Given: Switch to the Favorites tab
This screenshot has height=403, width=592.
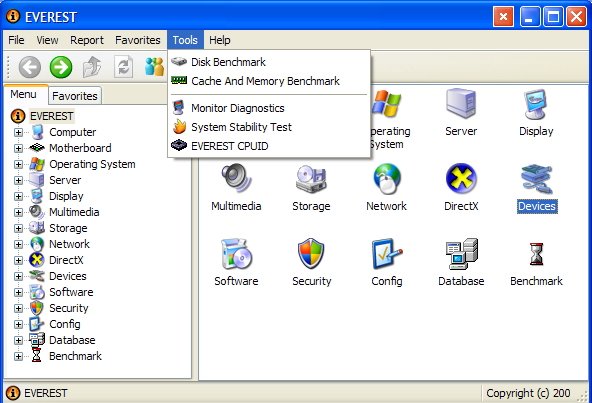Looking at the screenshot, I should [75, 96].
